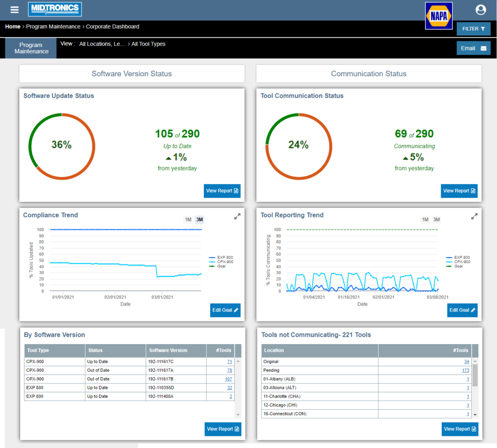Open the user account profile icon
Image resolution: width=497 pixels, height=448 pixels.
click(x=480, y=10)
